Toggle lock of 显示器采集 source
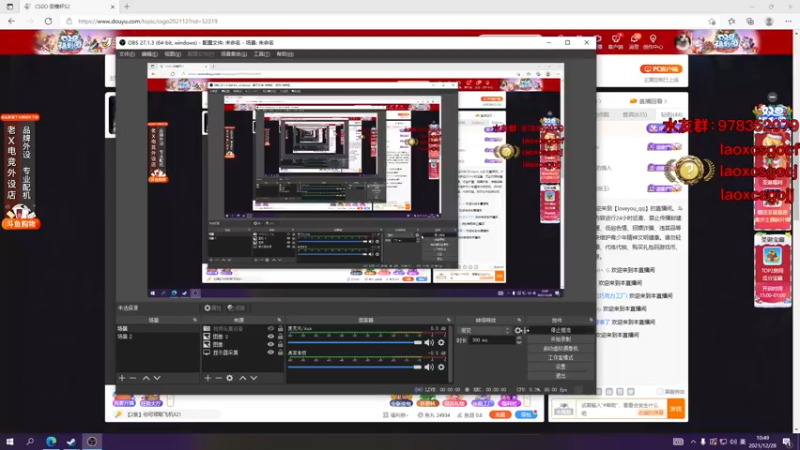Image resolution: width=800 pixels, height=450 pixels. 280,353
